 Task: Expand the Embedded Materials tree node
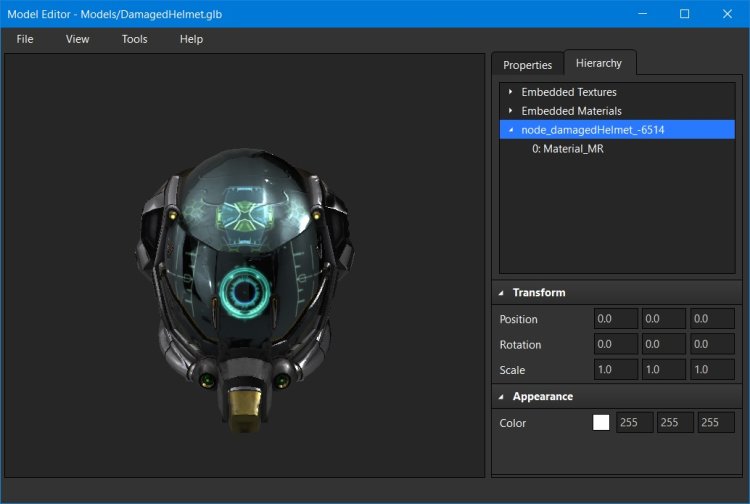(x=511, y=111)
